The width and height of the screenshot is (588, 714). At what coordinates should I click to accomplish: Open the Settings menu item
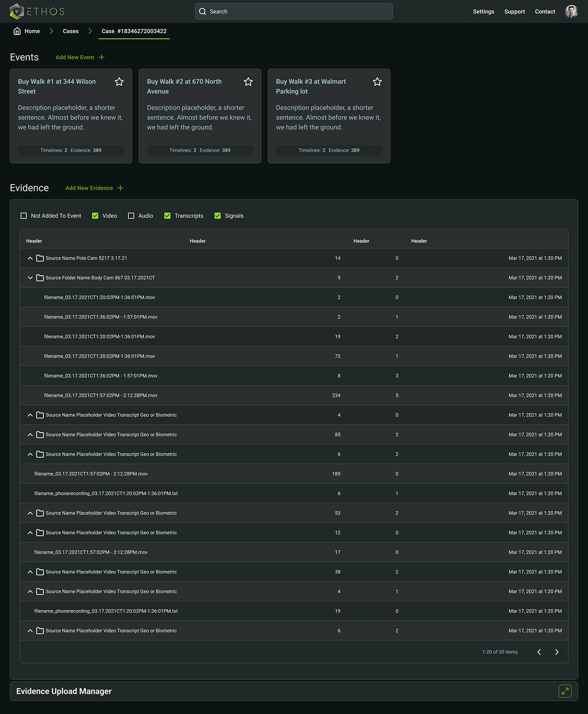(483, 11)
